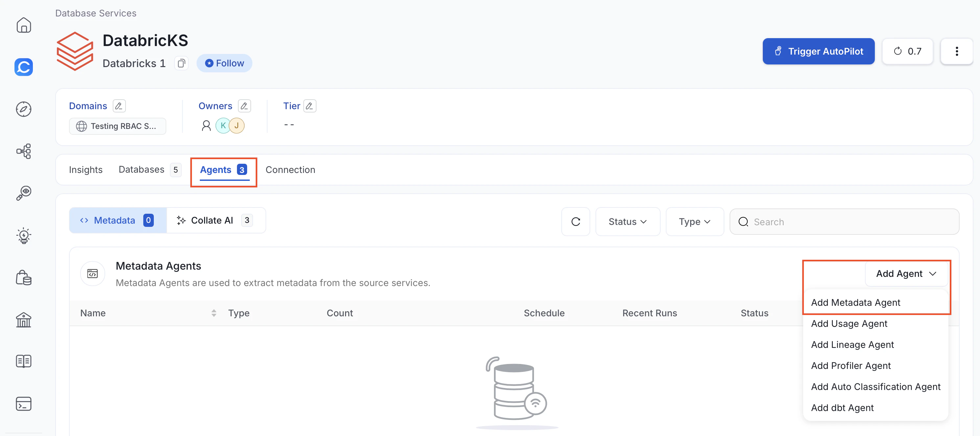Click the Trigger AutoPilot button
Screen dimensions: 980x436
pyautogui.click(x=818, y=51)
